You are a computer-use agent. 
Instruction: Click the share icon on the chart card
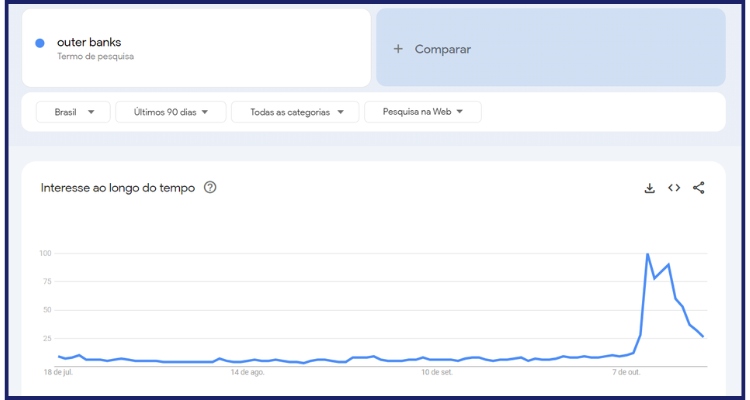point(699,188)
